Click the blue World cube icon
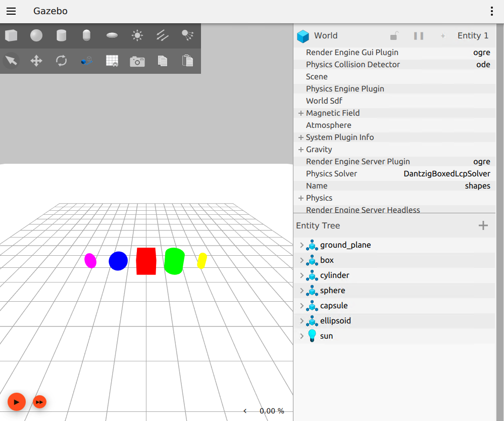The width and height of the screenshot is (504, 421). point(303,36)
